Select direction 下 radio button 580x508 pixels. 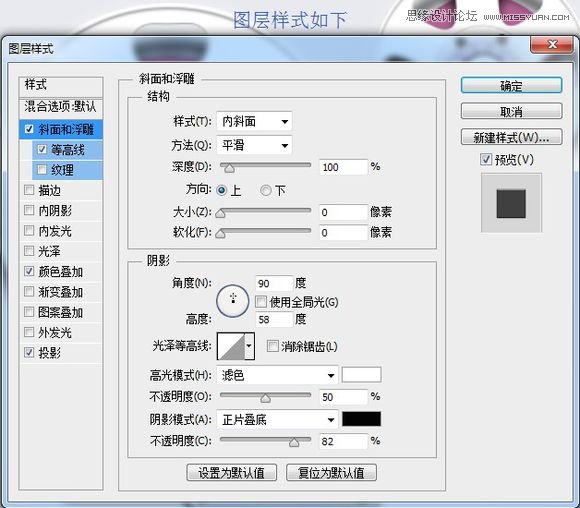click(265, 190)
